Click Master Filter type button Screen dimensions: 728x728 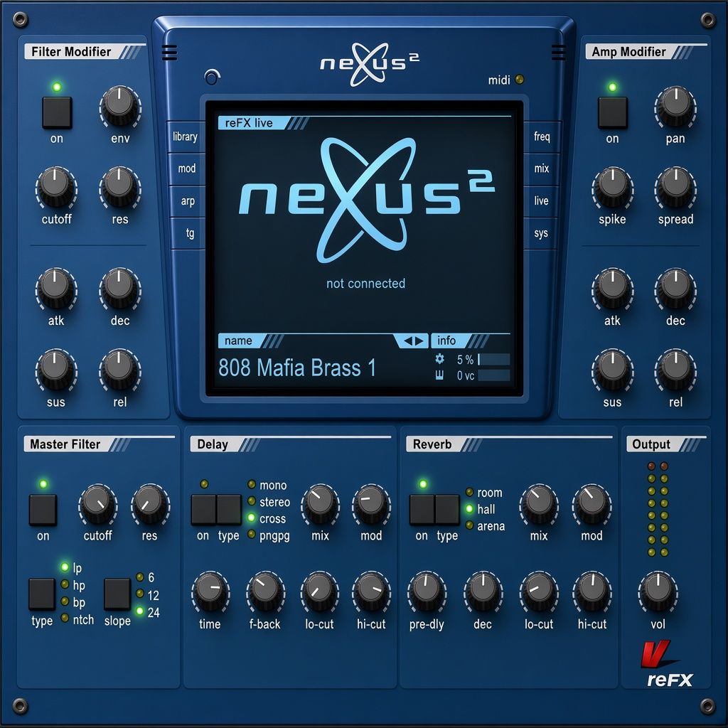pos(42,594)
